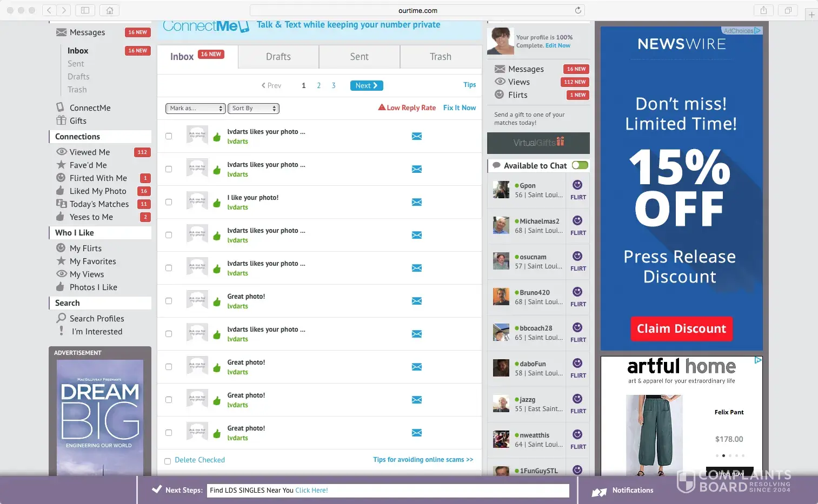Click the ourtime.com address bar
This screenshot has width=818, height=504.
[x=417, y=10]
